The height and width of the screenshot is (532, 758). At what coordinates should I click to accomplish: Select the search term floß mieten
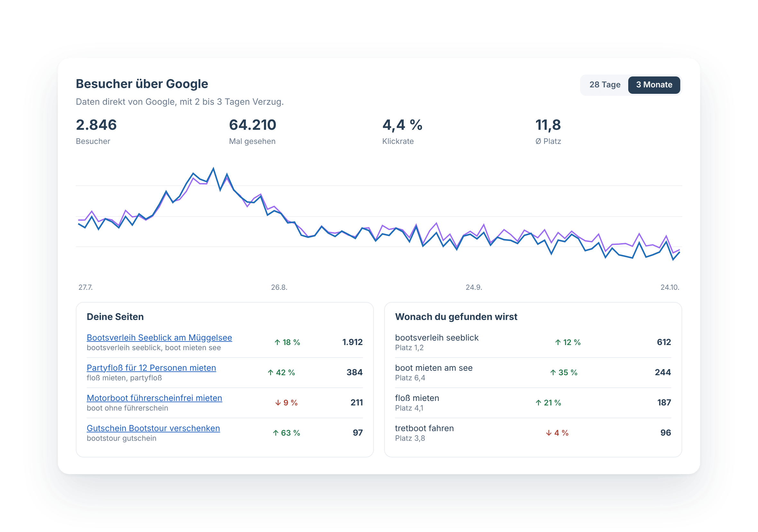coord(417,398)
